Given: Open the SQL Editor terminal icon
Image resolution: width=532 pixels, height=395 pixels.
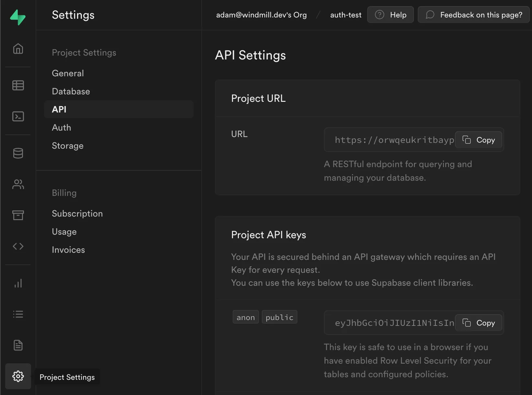Looking at the screenshot, I should [x=18, y=116].
